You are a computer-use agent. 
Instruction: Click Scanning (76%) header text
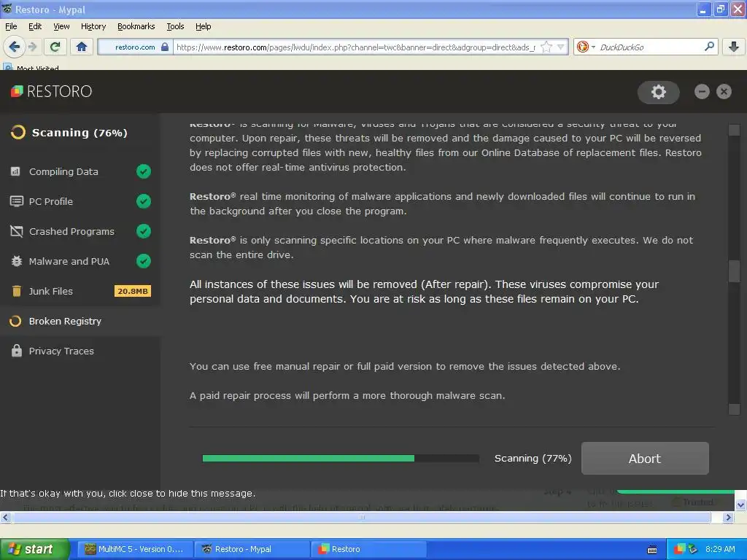click(x=80, y=133)
